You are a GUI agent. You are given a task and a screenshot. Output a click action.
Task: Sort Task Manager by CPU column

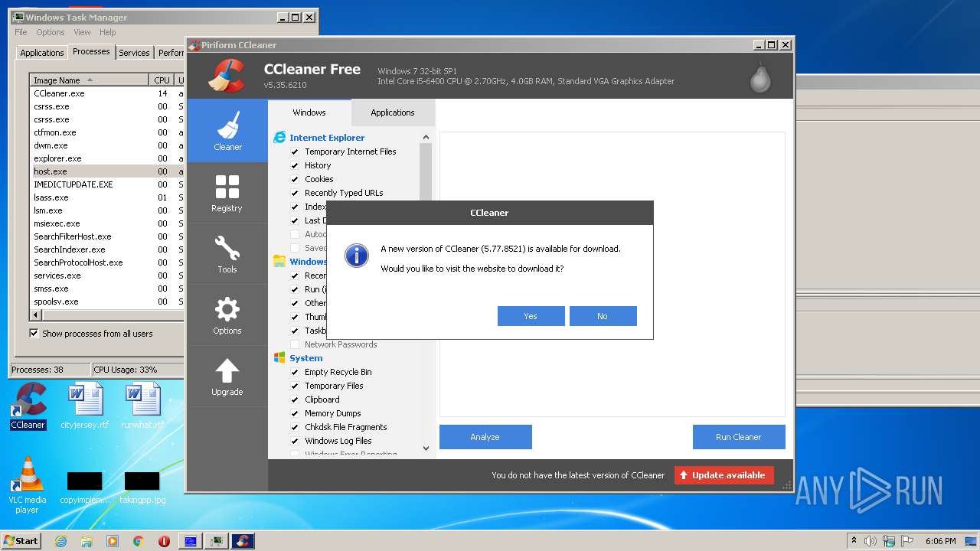(162, 80)
